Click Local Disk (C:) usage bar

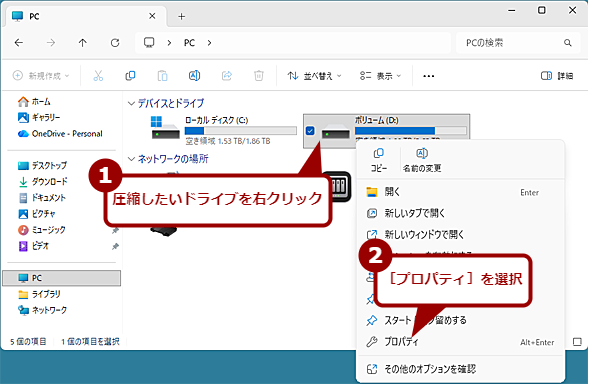point(240,131)
